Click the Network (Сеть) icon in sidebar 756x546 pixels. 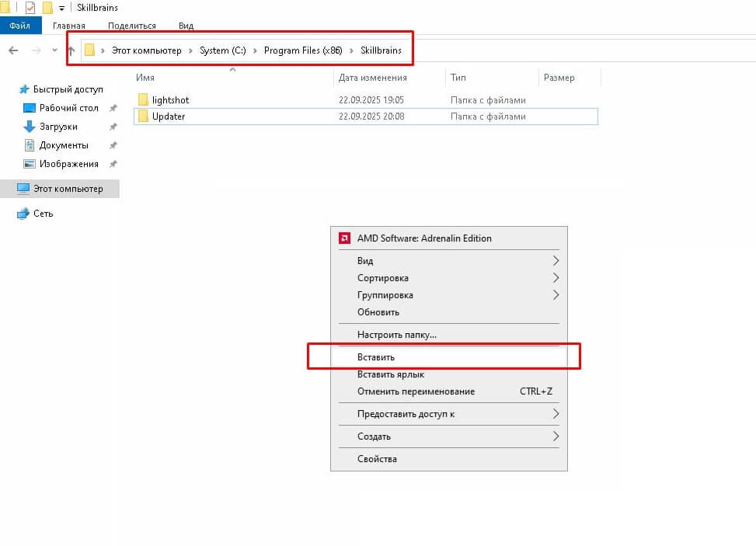[x=23, y=214]
